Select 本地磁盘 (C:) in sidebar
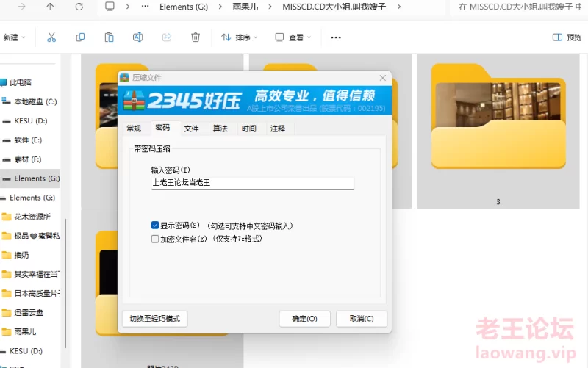 click(x=30, y=101)
